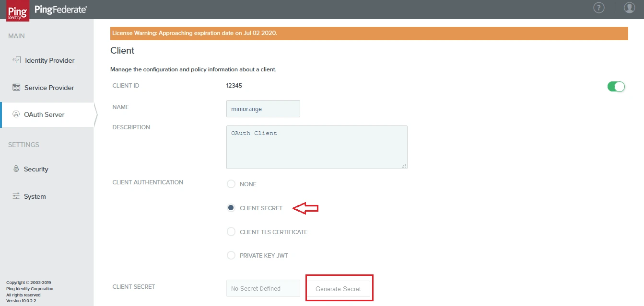Choose CLIENT TLS CERTIFICATE authentication
Viewport: 644px width, 306px height.
tap(231, 232)
